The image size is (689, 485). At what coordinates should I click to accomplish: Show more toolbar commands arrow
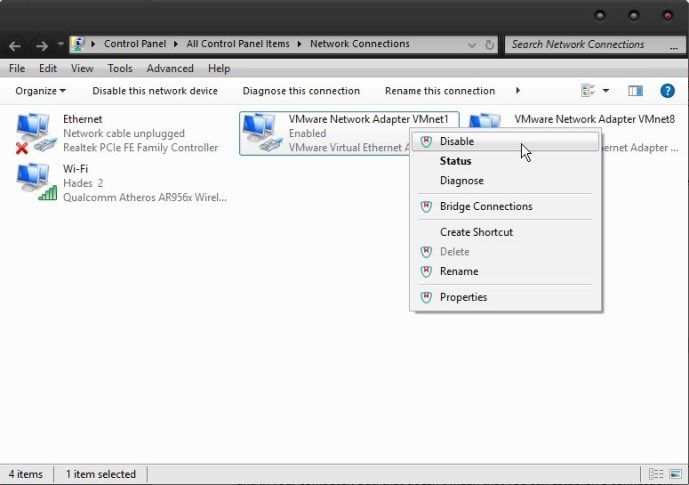518,90
